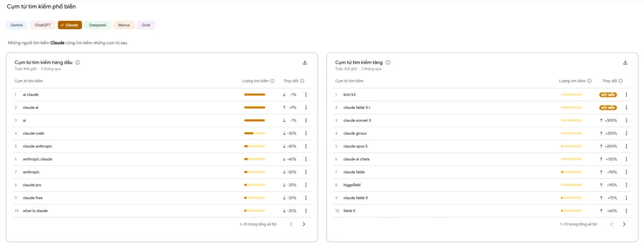Click the breakout badge on 'kimi k3' row
This screenshot has height=250, width=644.
tap(608, 95)
